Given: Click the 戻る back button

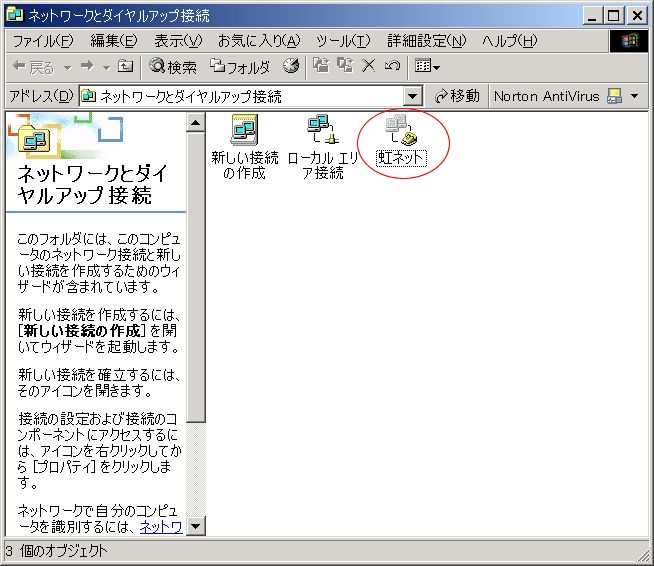Looking at the screenshot, I should click(33, 67).
